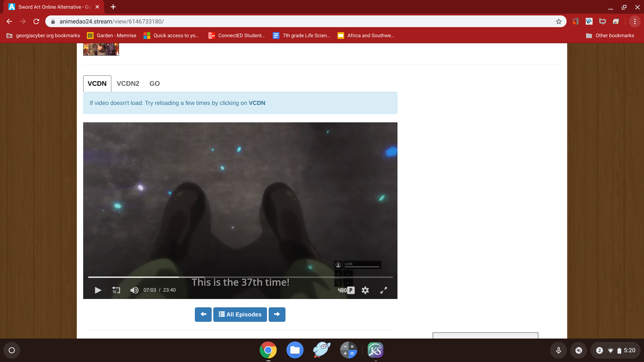Viewport: 644px width, 362px height.
Task: Open the KS app on shelf
Action: pos(376,350)
